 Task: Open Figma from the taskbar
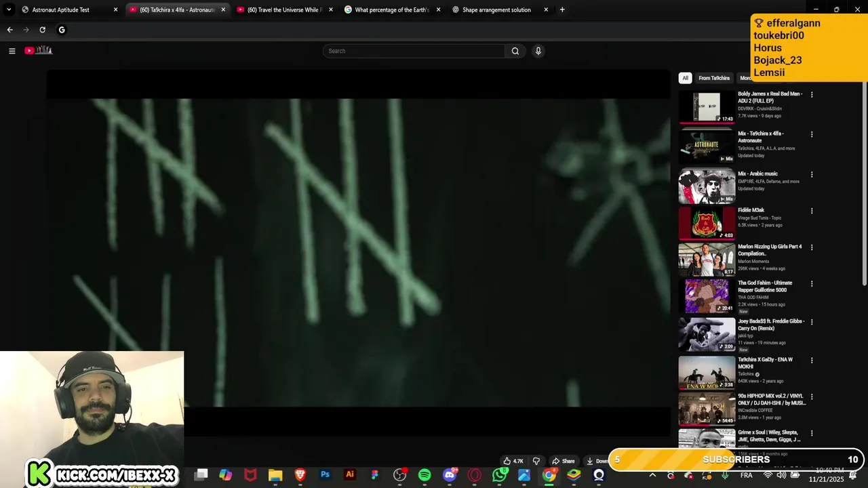374,475
